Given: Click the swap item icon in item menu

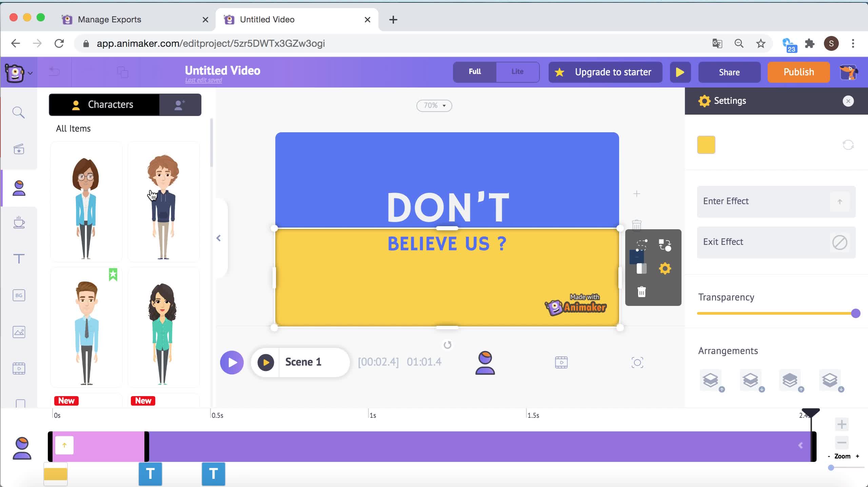Looking at the screenshot, I should (665, 245).
